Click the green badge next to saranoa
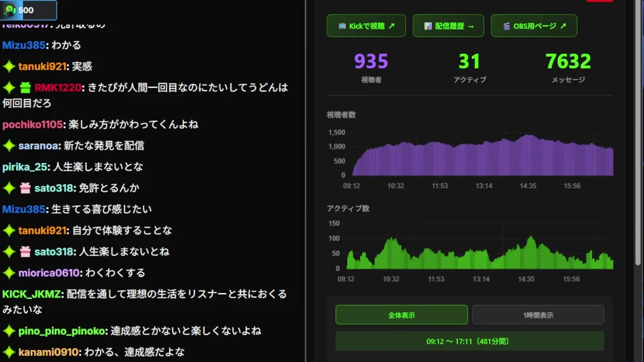This screenshot has height=362, width=644. 9,146
